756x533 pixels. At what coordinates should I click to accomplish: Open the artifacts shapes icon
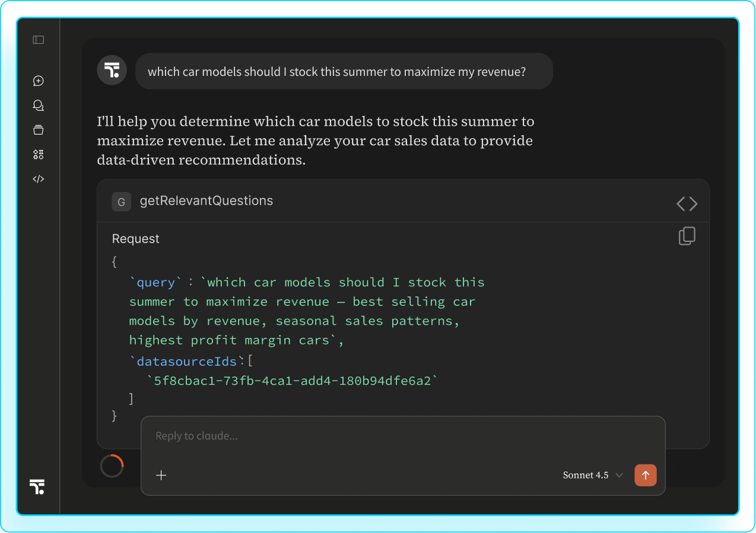tap(39, 155)
